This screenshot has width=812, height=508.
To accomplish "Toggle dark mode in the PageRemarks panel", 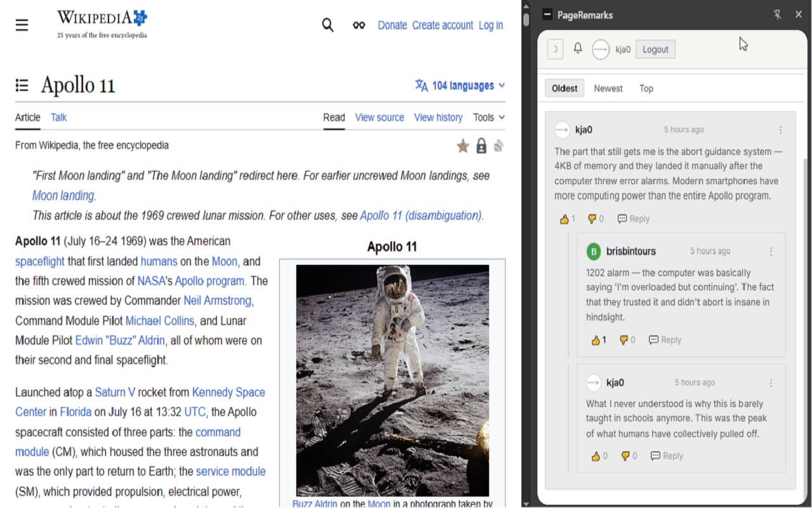I will point(555,49).
